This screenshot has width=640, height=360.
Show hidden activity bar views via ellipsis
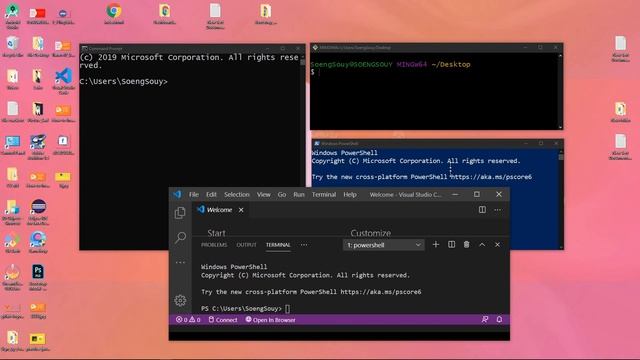click(180, 262)
